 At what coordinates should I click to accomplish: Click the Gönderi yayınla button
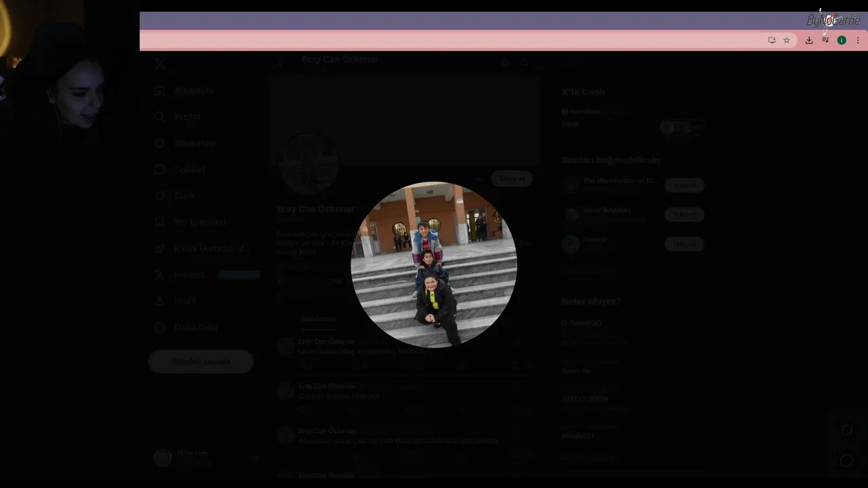click(x=201, y=361)
